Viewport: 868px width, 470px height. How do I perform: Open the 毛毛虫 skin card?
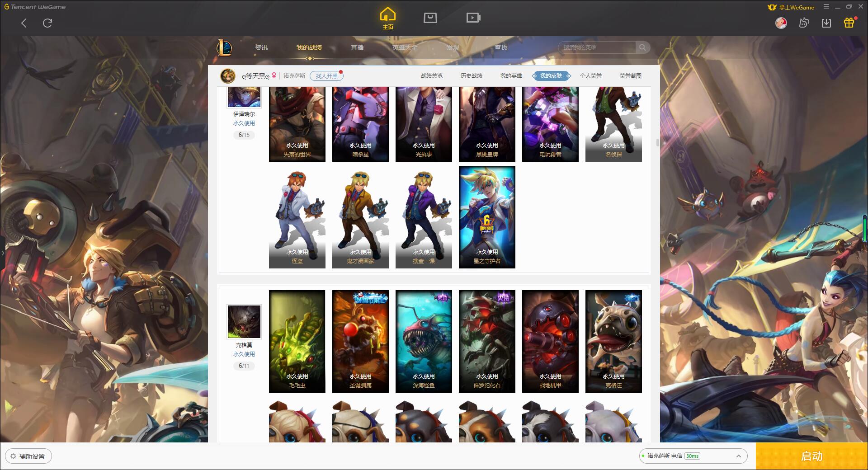297,341
